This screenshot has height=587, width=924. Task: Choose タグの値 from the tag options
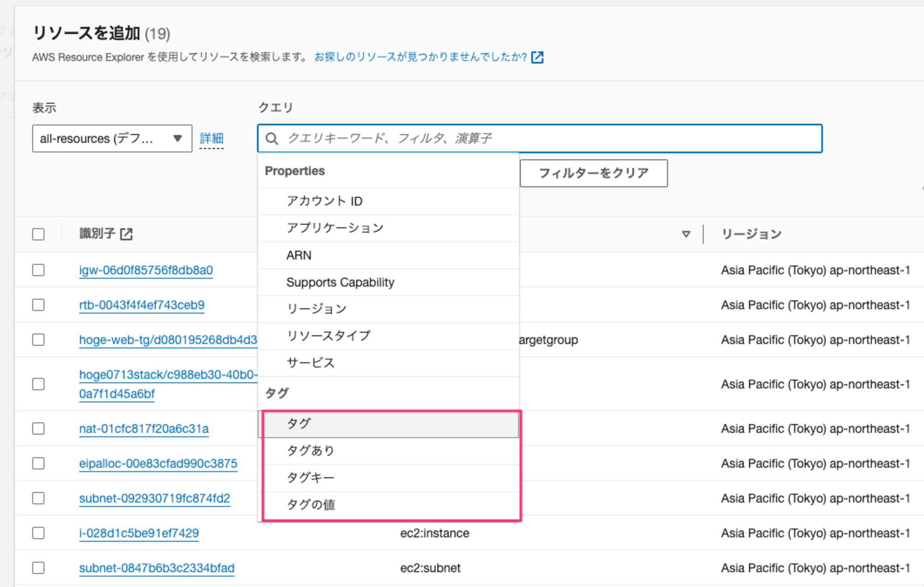pyautogui.click(x=388, y=505)
